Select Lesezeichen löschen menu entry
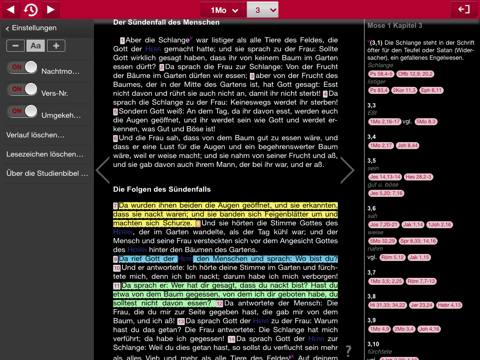This screenshot has height=360, width=480. pos(45,154)
